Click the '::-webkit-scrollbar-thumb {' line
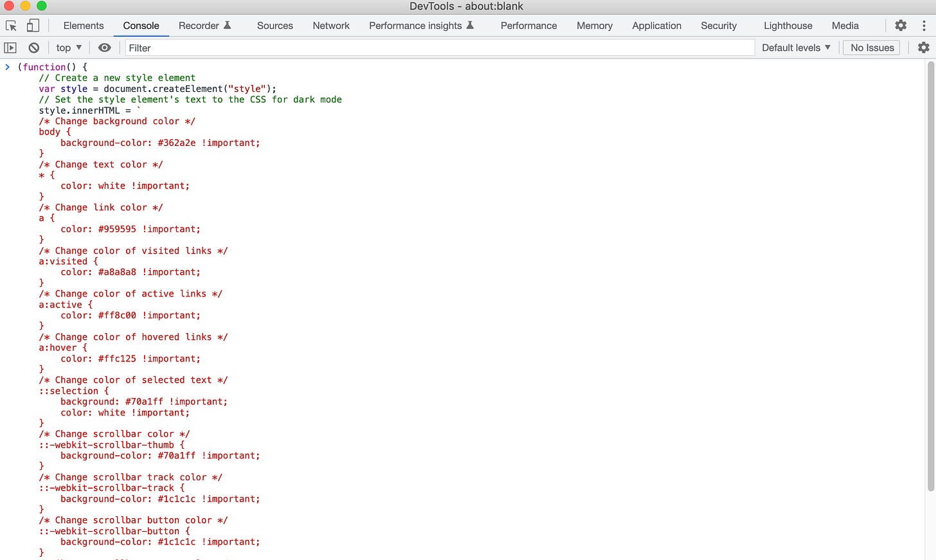 click(x=112, y=445)
